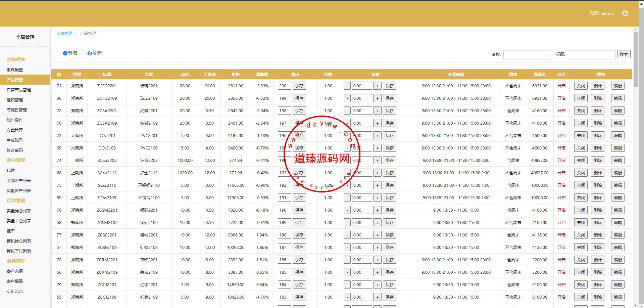Decrease 议价 for 菜粕2201 row
Screen dimensions: 644x308
(x=347, y=260)
